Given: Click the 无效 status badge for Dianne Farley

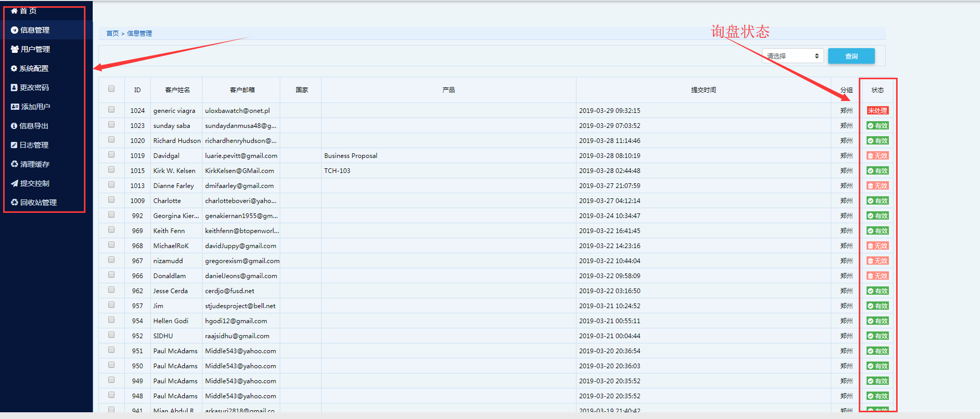Looking at the screenshot, I should (x=878, y=185).
